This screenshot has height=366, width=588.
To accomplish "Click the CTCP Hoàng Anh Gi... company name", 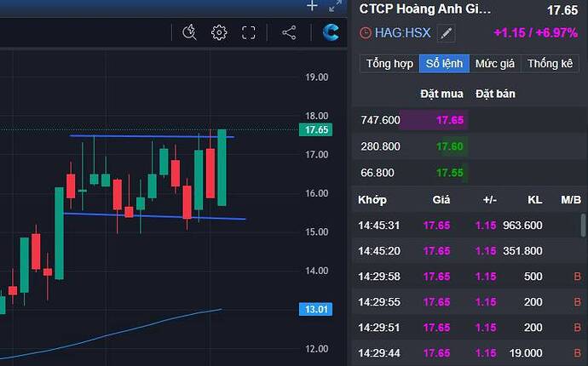I will click(x=425, y=9).
